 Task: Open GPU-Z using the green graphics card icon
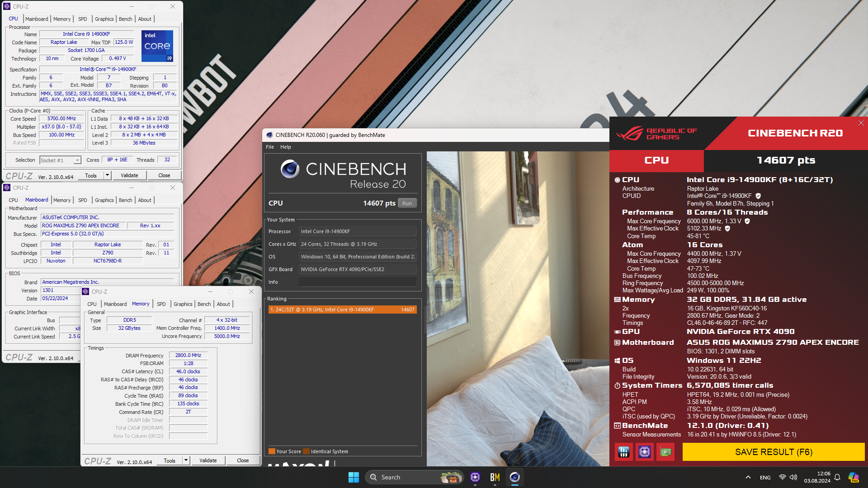coord(665,452)
